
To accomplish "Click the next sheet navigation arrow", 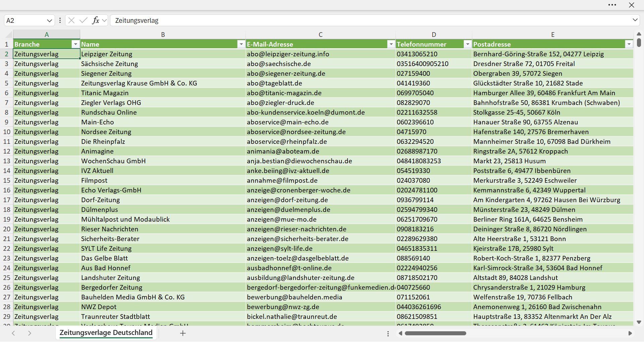I will click(x=30, y=333).
